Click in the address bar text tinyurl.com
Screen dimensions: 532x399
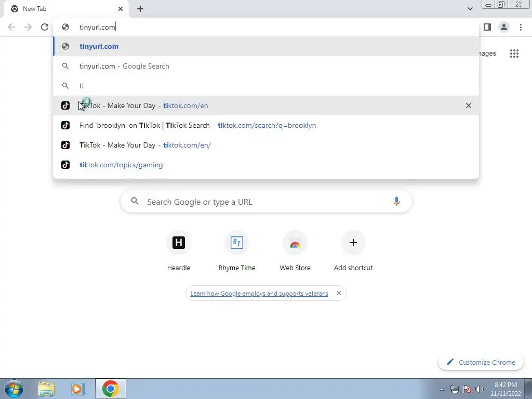pos(97,27)
